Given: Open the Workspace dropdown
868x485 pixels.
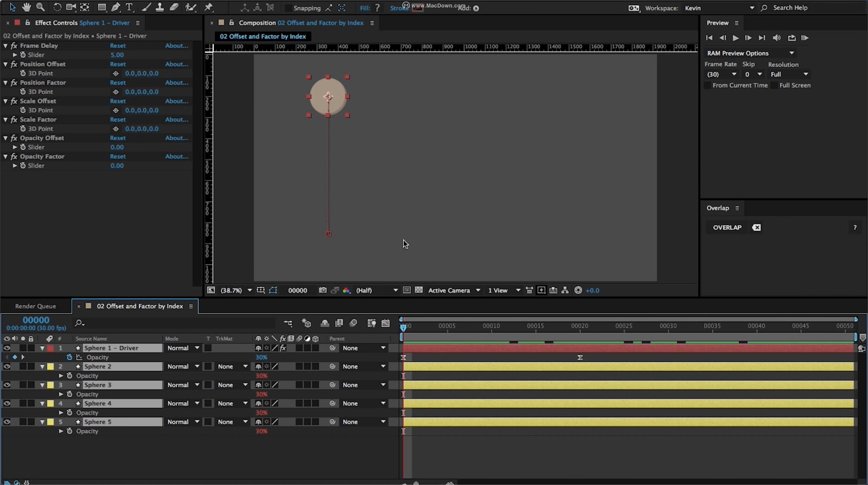Looking at the screenshot, I should click(719, 8).
